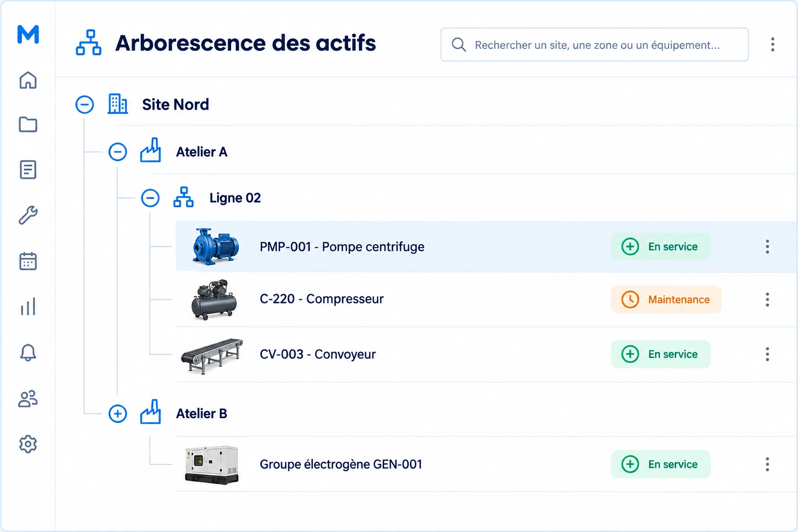Screen dimensions: 798x532
Task: Click the Ligne 02 hierarchy icon
Action: [183, 197]
